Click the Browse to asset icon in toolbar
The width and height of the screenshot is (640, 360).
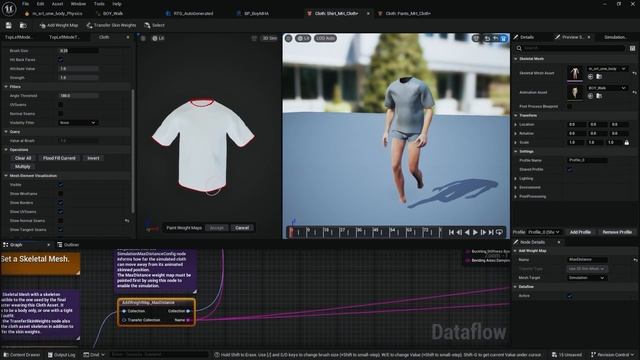pyautogui.click(x=23, y=25)
